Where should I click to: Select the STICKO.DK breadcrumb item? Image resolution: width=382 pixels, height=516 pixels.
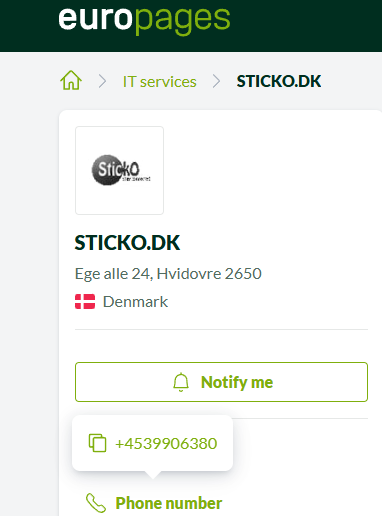(x=279, y=81)
